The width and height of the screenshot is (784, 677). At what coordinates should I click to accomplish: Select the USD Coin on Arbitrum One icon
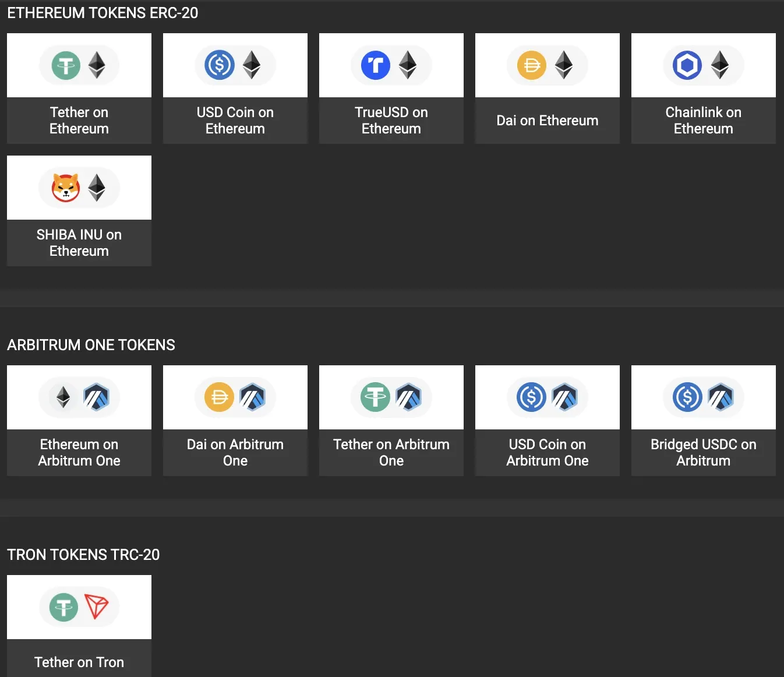point(532,397)
